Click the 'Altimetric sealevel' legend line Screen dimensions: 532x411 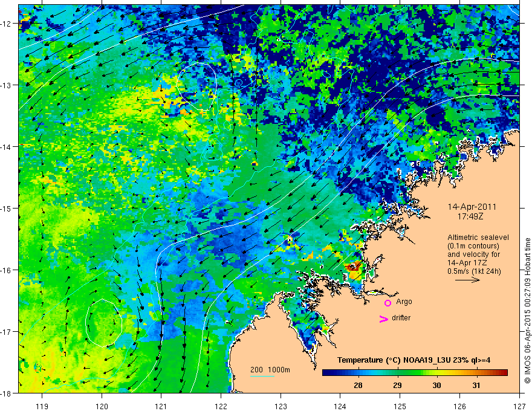pyautogui.click(x=478, y=238)
